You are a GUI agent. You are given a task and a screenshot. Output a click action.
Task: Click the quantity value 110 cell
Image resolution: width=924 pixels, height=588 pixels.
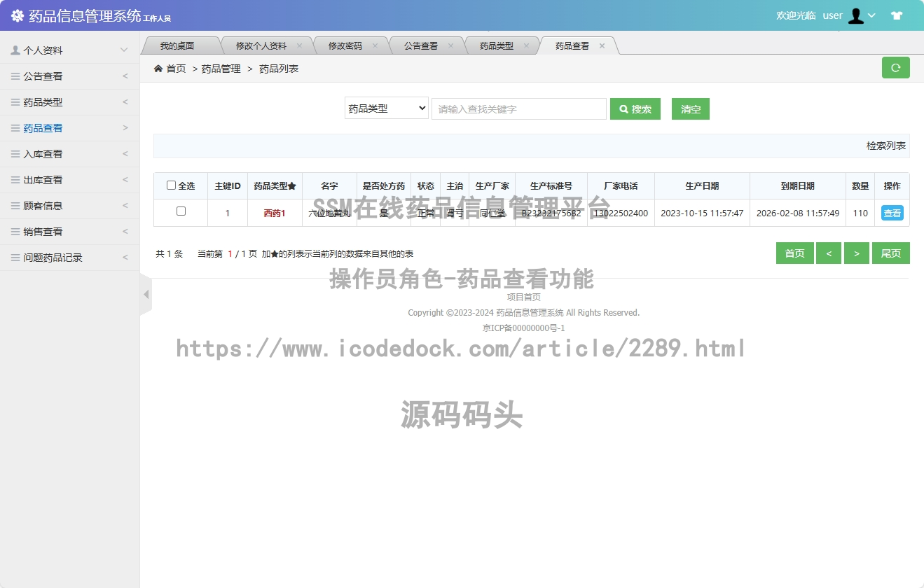pyautogui.click(x=860, y=213)
